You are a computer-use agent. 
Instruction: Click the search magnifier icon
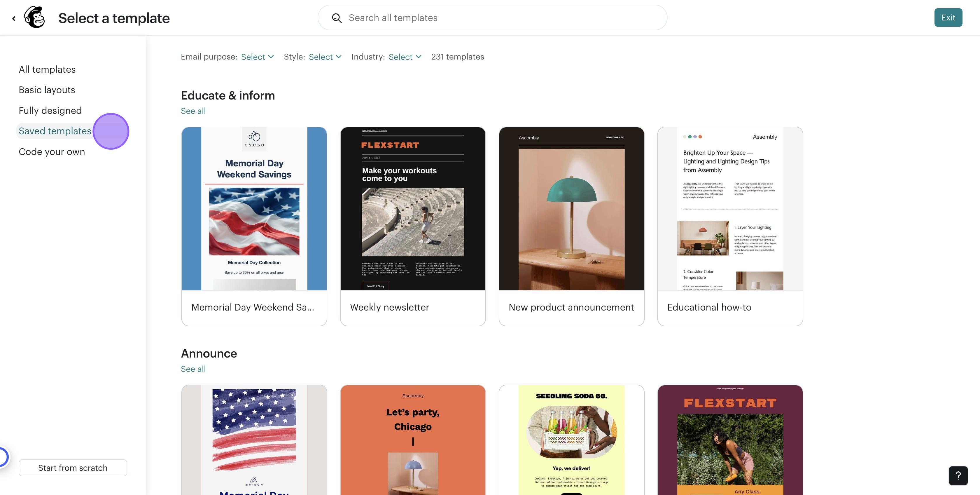[x=337, y=18]
